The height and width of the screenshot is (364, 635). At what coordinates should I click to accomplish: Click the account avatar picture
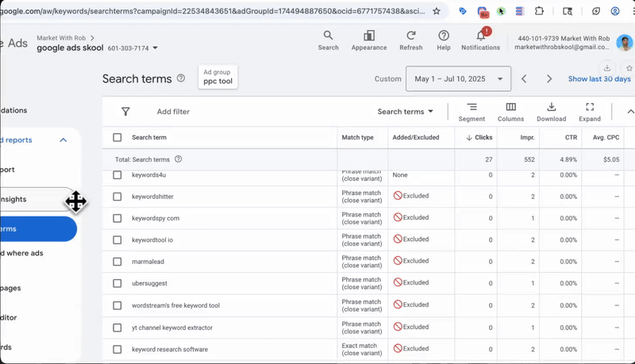625,43
